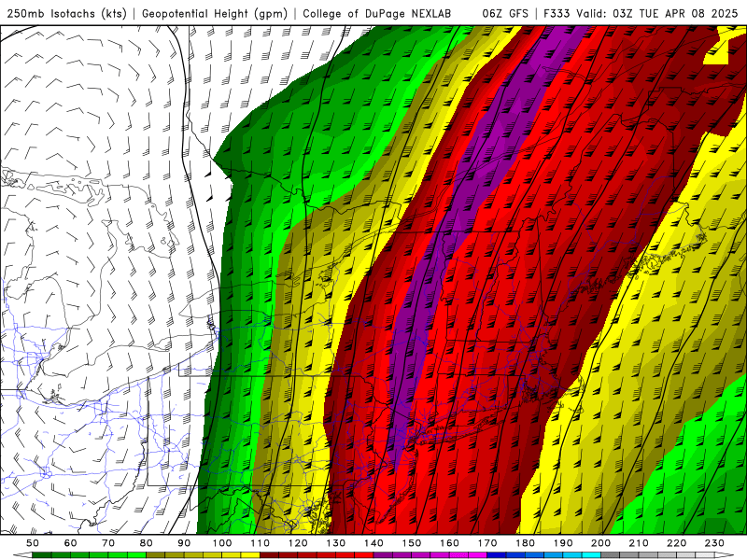
Task: Click the 160 label on the color scale
Action: pyautogui.click(x=449, y=543)
